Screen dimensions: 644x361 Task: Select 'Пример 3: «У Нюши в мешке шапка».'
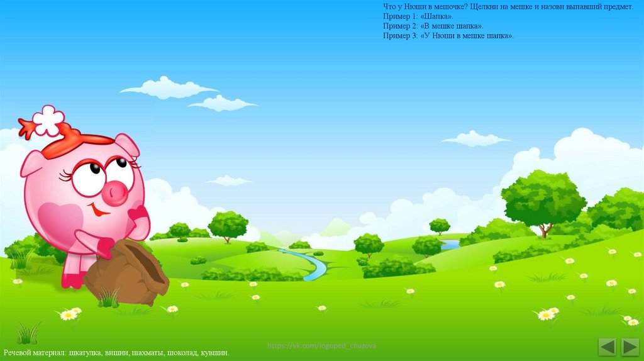click(448, 36)
